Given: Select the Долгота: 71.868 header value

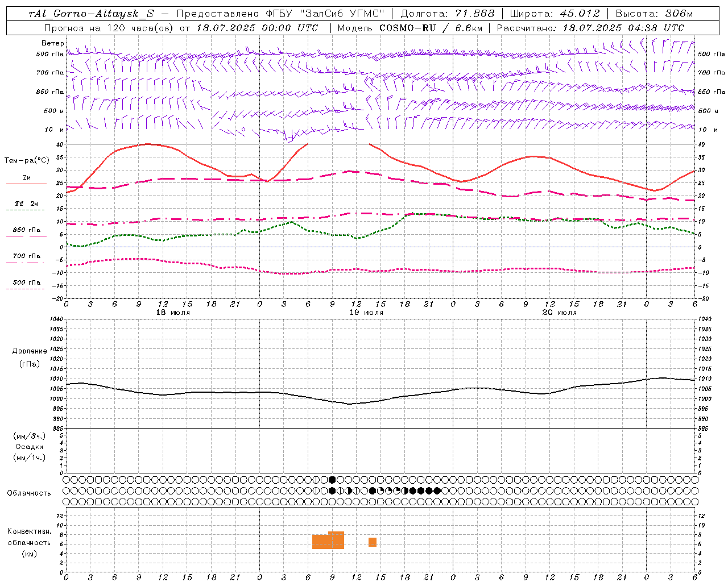Looking at the screenshot, I should point(448,14).
